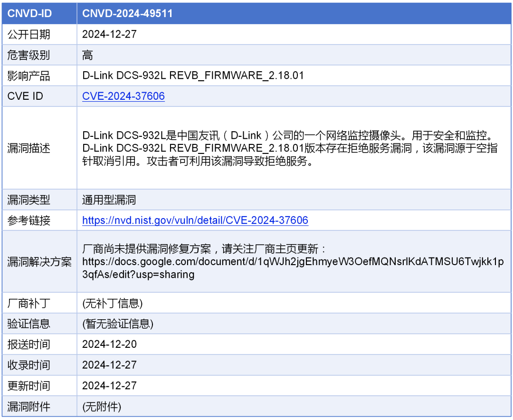Select the 报送时间 value 2024-12-20
Screen dimensions: 513x420
click(x=109, y=344)
